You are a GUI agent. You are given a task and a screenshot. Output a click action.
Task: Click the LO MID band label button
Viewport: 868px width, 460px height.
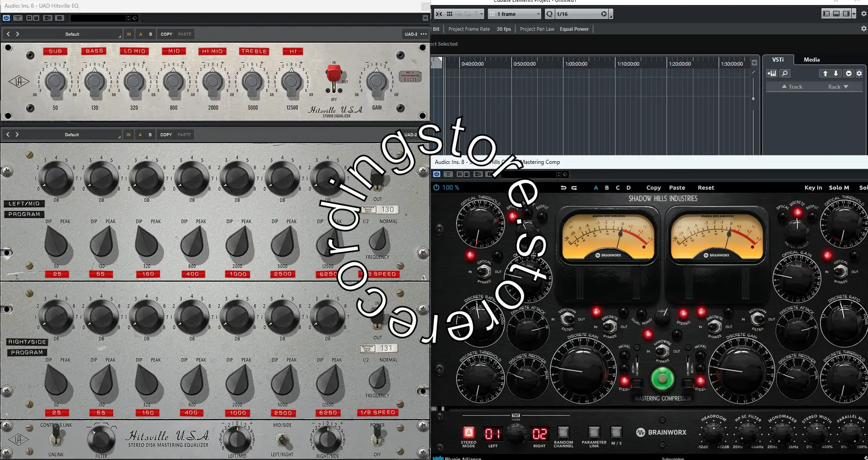click(134, 51)
